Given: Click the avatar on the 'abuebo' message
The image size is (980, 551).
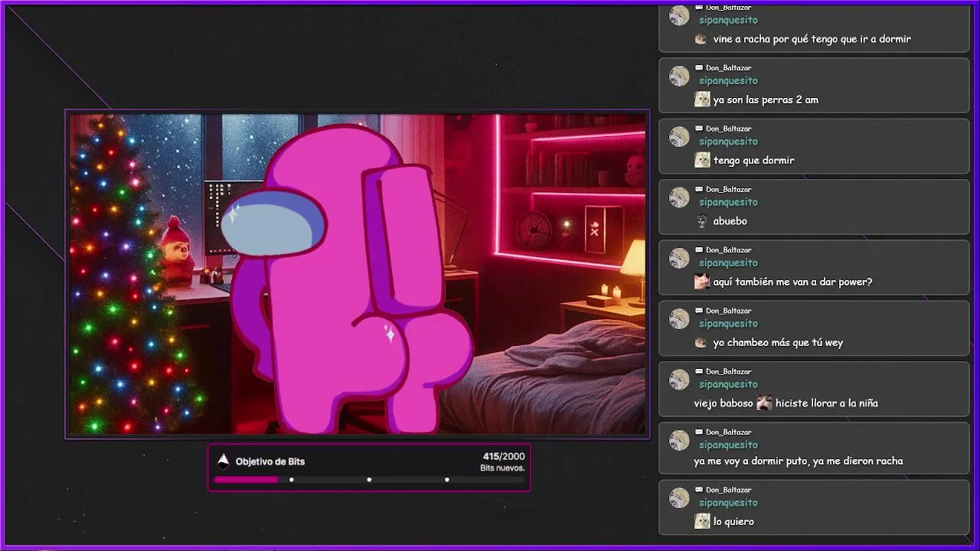Looking at the screenshot, I should pyautogui.click(x=679, y=197).
